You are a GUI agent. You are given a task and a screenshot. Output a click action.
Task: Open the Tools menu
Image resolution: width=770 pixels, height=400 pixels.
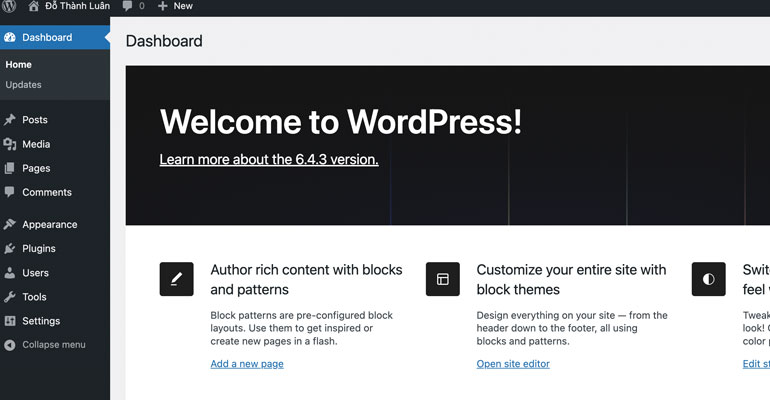pyautogui.click(x=55, y=297)
